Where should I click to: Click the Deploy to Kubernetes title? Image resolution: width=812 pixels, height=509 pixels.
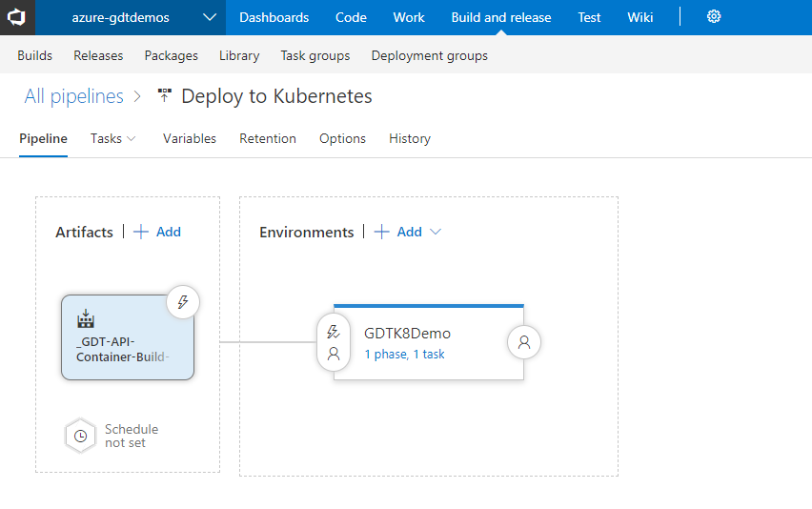coord(276,96)
